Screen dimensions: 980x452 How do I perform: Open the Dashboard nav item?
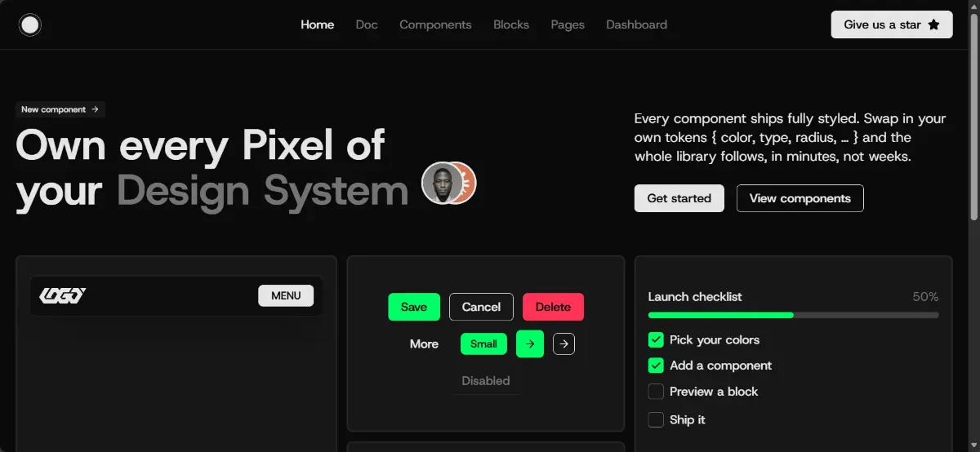pyautogui.click(x=636, y=24)
